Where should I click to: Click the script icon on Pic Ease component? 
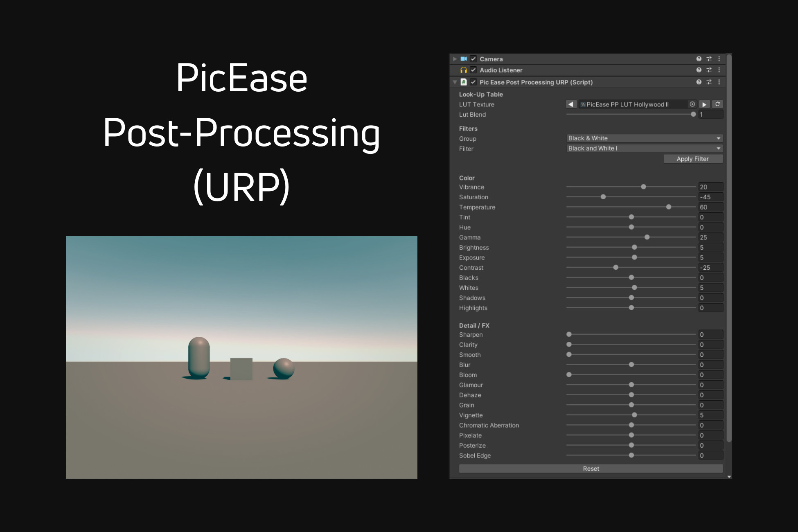pyautogui.click(x=464, y=82)
